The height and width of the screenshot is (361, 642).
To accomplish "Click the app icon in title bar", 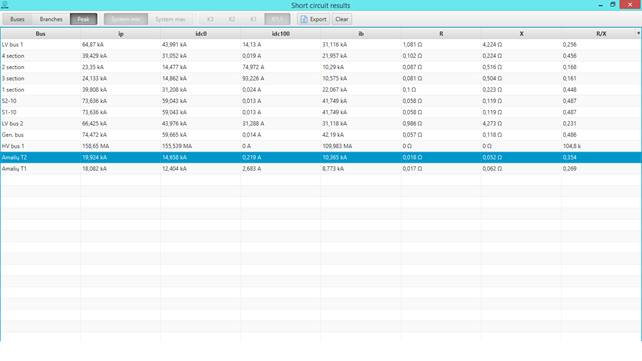I will click(x=5, y=5).
